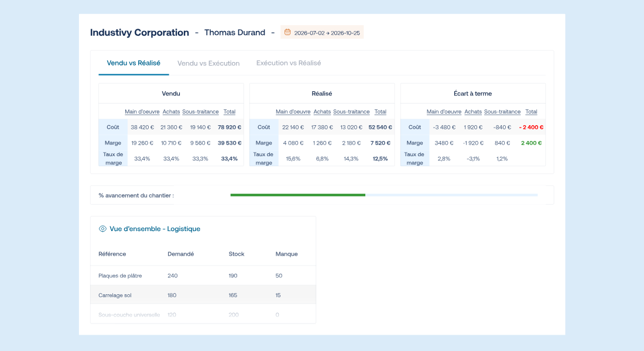The height and width of the screenshot is (351, 644).
Task: Open the date range 2026-07-02 → 2026-10-25
Action: (322, 32)
